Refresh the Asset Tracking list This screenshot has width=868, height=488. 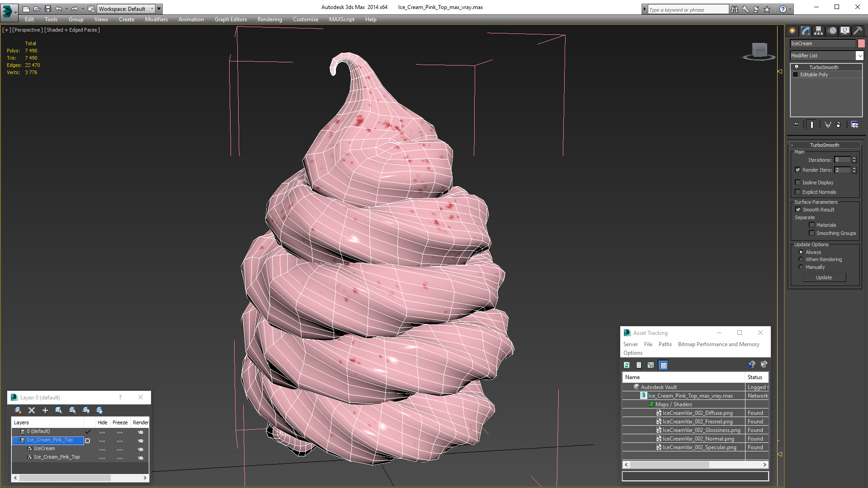[x=627, y=365]
